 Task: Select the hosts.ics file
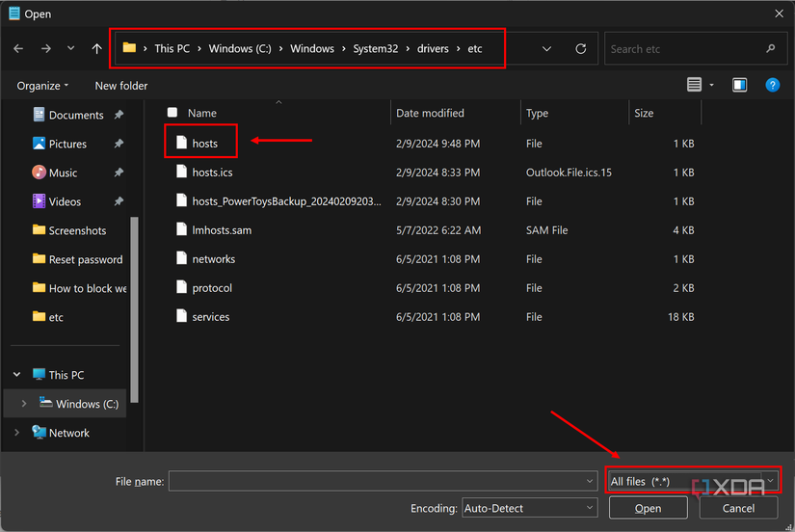point(212,173)
